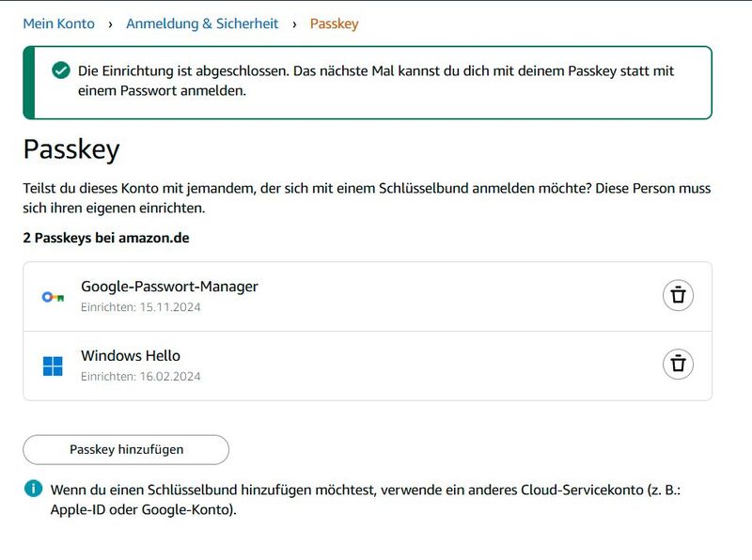
Task: Delete the Google-Passwort-Manager passkey
Action: pos(678,295)
